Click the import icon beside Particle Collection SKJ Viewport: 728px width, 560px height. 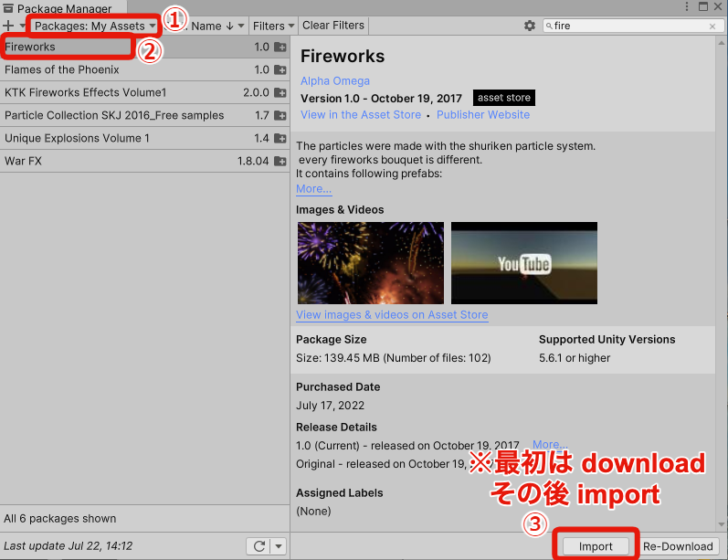[x=280, y=115]
